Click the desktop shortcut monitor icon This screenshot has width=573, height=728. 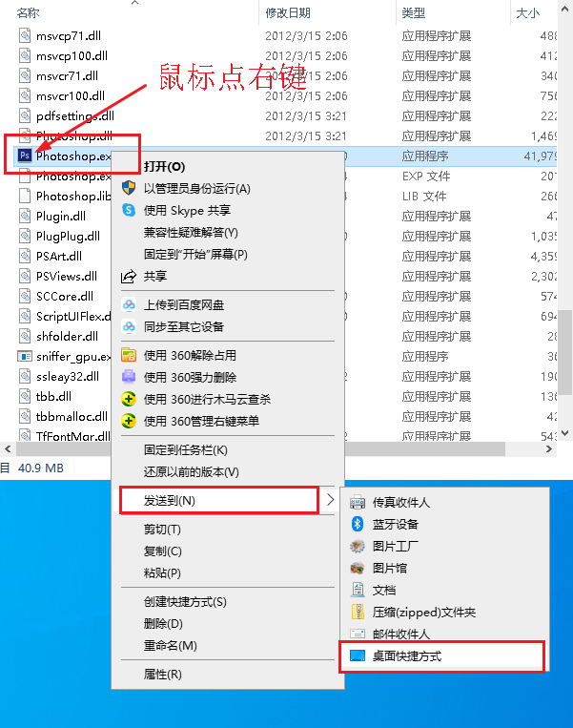pyautogui.click(x=358, y=655)
